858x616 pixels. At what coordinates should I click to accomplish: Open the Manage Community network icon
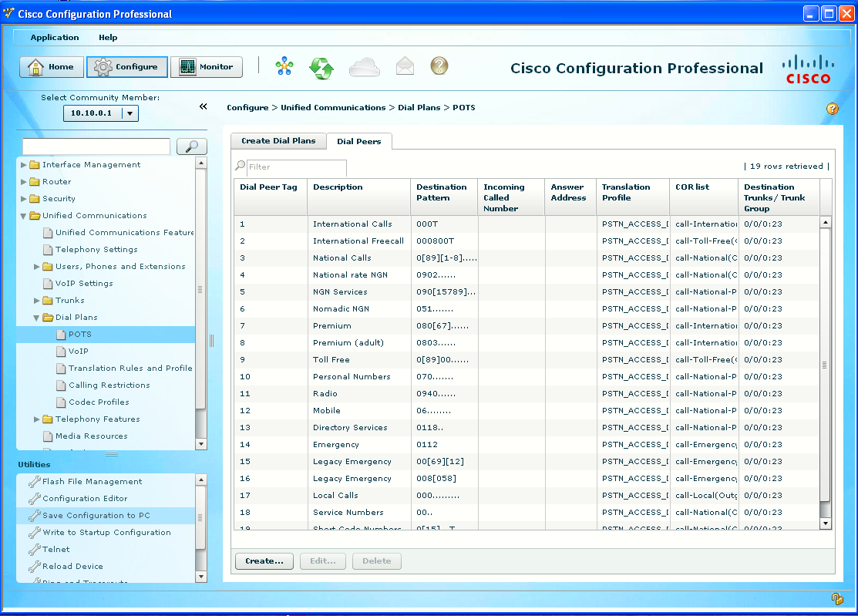tap(284, 67)
